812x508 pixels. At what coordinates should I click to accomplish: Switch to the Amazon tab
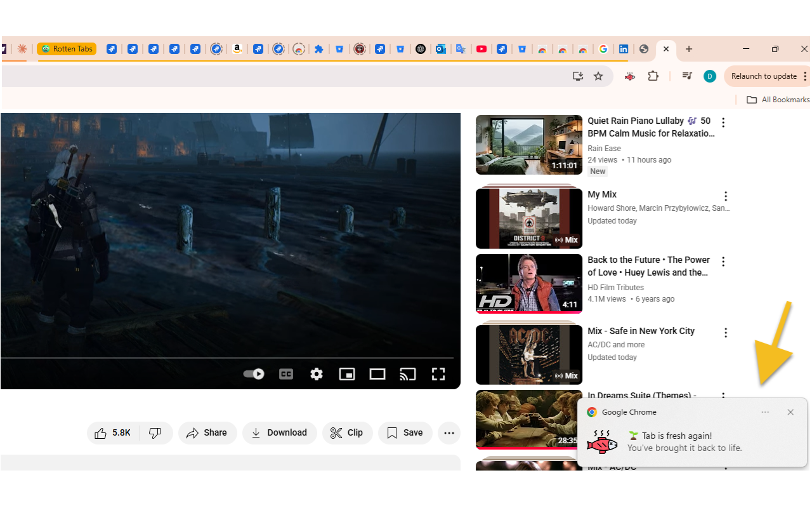tap(237, 49)
